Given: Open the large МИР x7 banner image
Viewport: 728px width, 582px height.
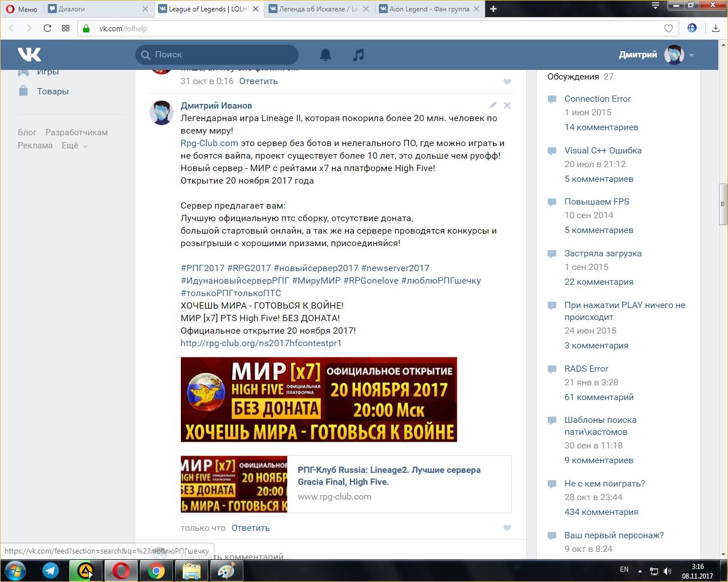Looking at the screenshot, I should [318, 400].
